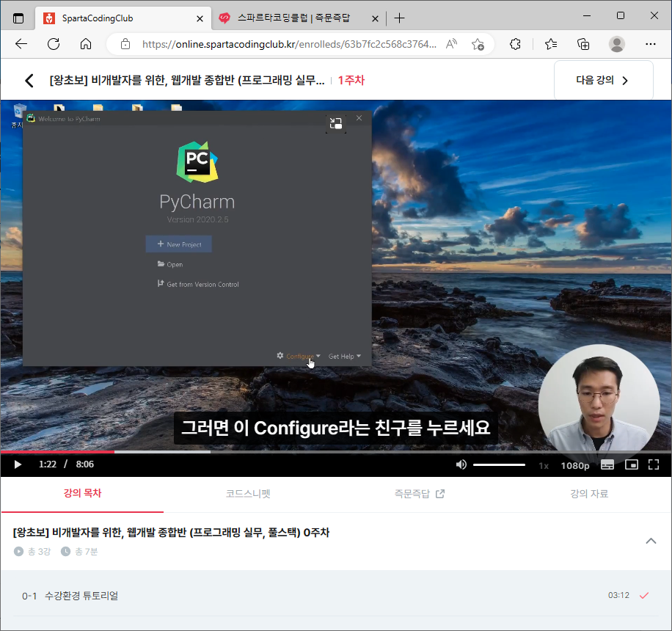Click the pop-out video overlay icon
Image resolution: width=672 pixels, height=631 pixels.
[335, 123]
